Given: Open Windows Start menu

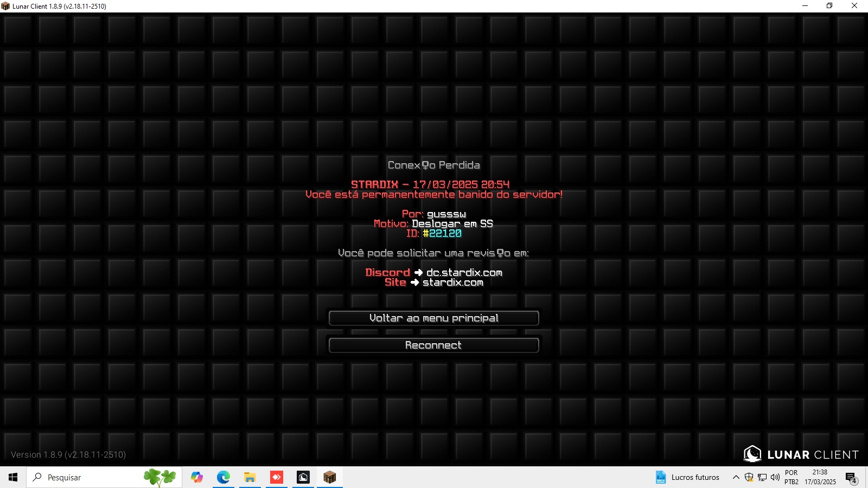Looking at the screenshot, I should [13, 477].
